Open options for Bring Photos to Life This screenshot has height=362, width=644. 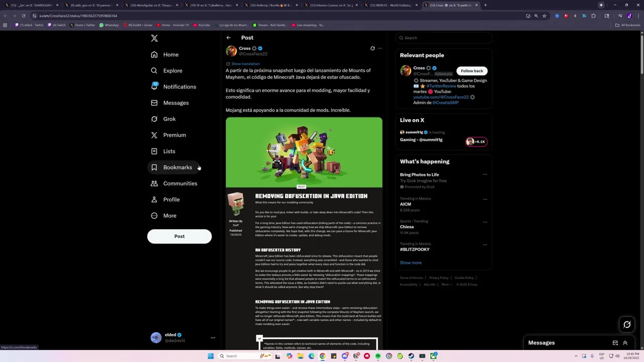[485, 174]
